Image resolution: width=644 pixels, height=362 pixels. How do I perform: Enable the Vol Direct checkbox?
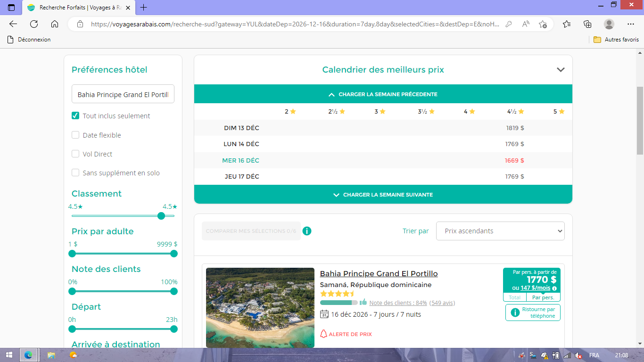(75, 154)
